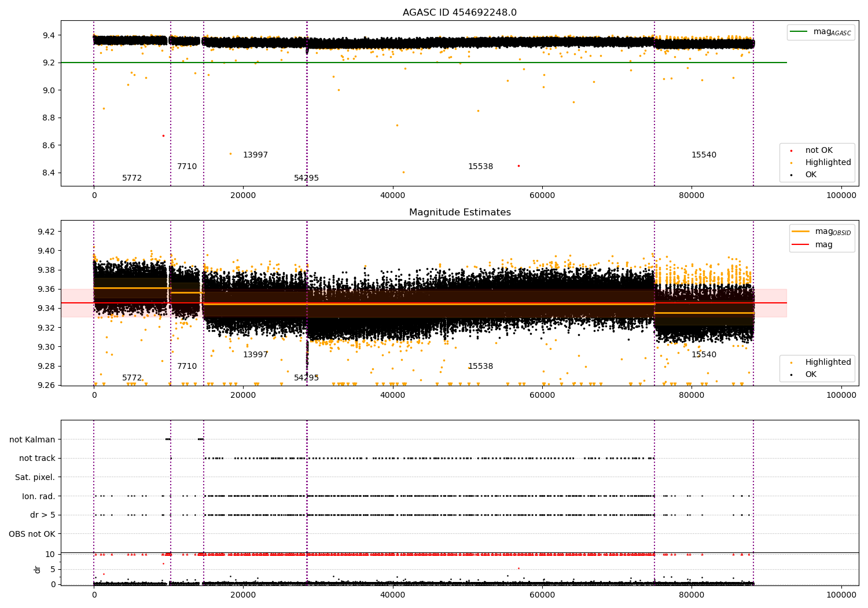Screen dimensions: 868x608
Task: Click OBSID label 13997 in the Magnitude Estimates plot
Action: coord(255,355)
